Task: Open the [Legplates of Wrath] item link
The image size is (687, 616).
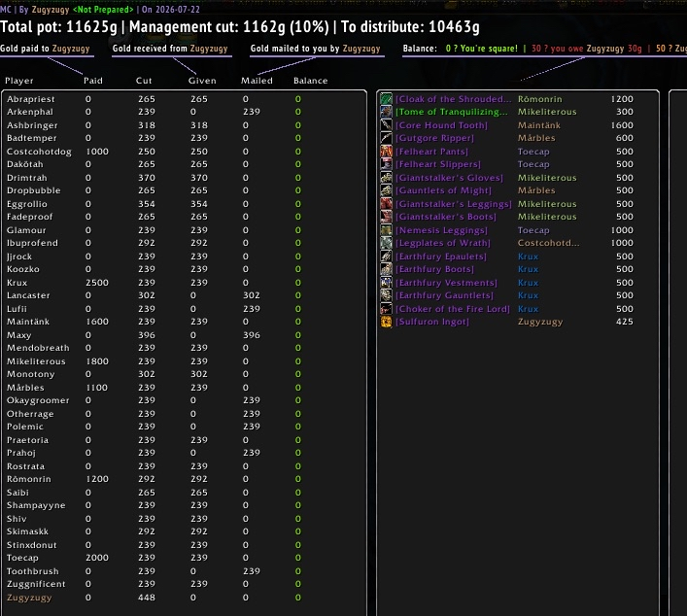Action: point(443,243)
